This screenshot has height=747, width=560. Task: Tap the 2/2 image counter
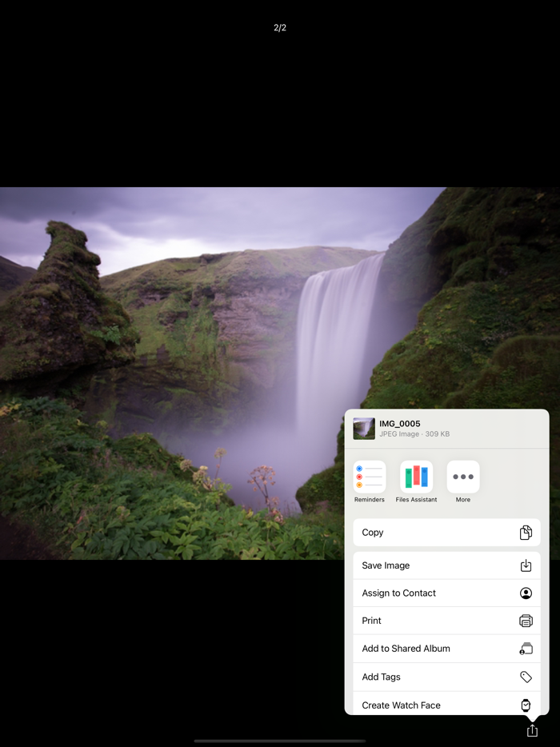[280, 28]
